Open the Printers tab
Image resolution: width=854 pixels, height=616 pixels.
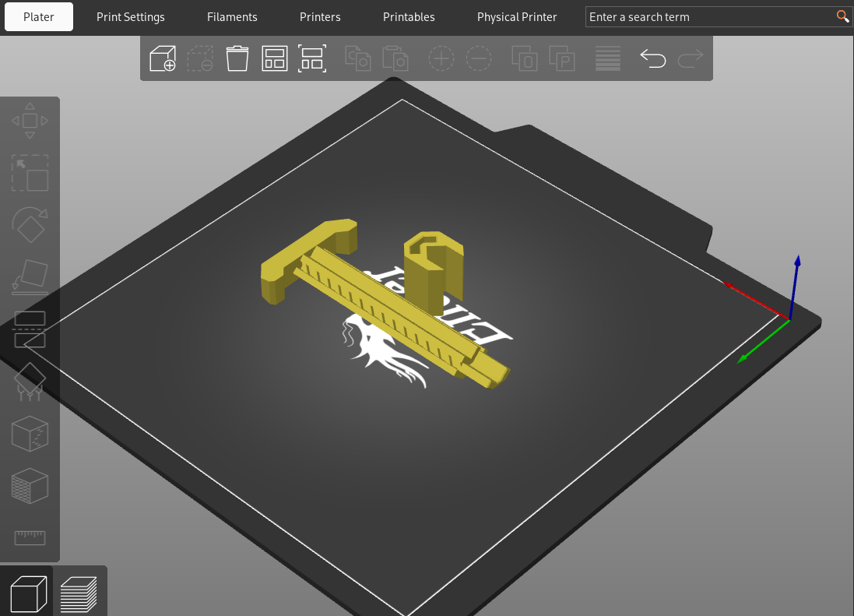320,17
